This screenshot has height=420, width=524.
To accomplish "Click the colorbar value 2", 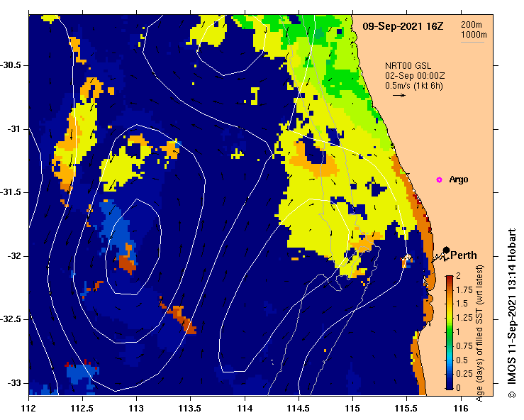I will pyautogui.click(x=458, y=276).
